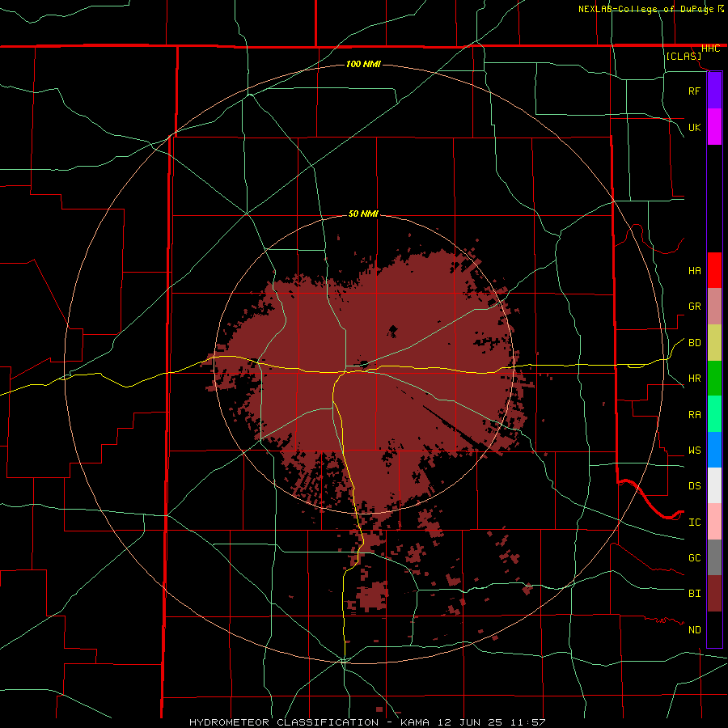Image resolution: width=728 pixels, height=728 pixels.
Task: Click the HR legend label
Action: pos(694,379)
